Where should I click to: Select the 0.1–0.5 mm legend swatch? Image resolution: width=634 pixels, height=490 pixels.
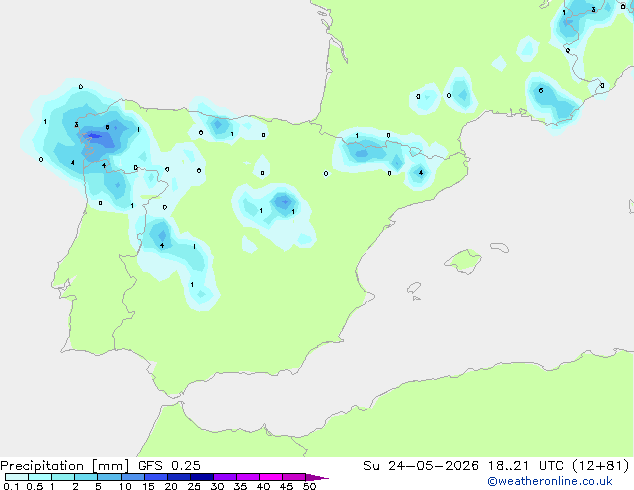pyautogui.click(x=17, y=477)
